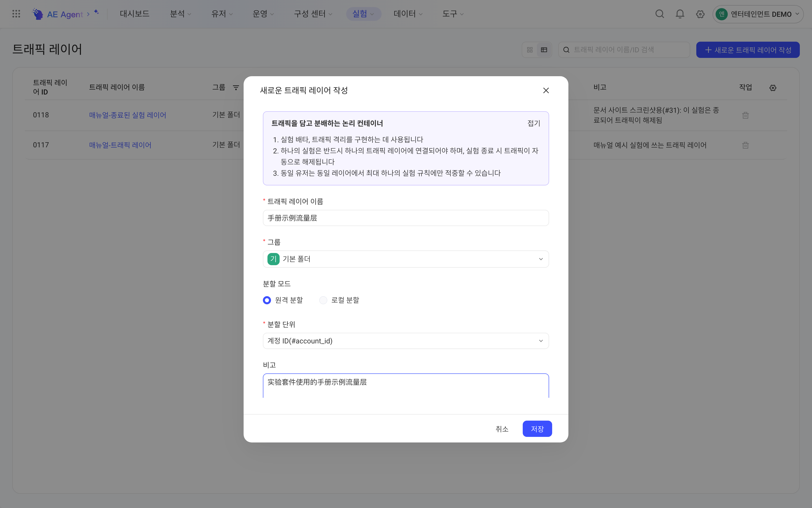The image size is (812, 508).
Task: Click 새로운 트래픽 레이어 작성 button
Action: (x=748, y=50)
